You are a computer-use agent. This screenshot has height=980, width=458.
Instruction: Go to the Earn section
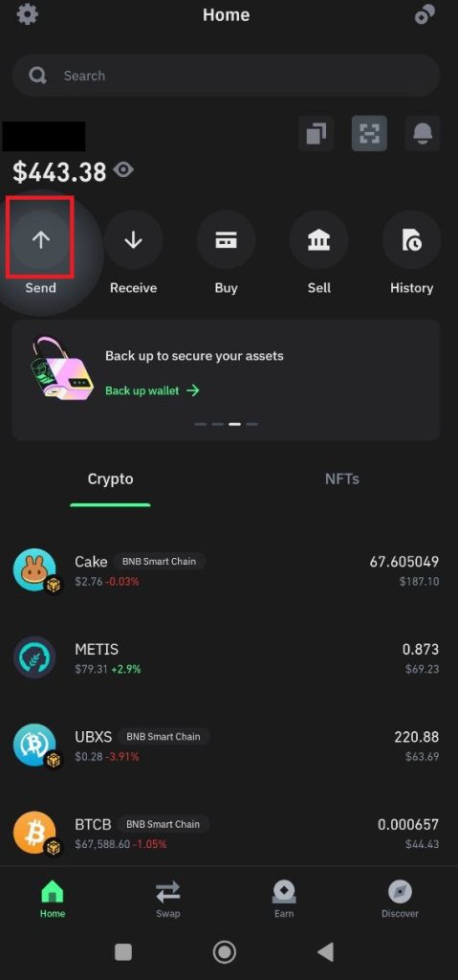(x=284, y=899)
